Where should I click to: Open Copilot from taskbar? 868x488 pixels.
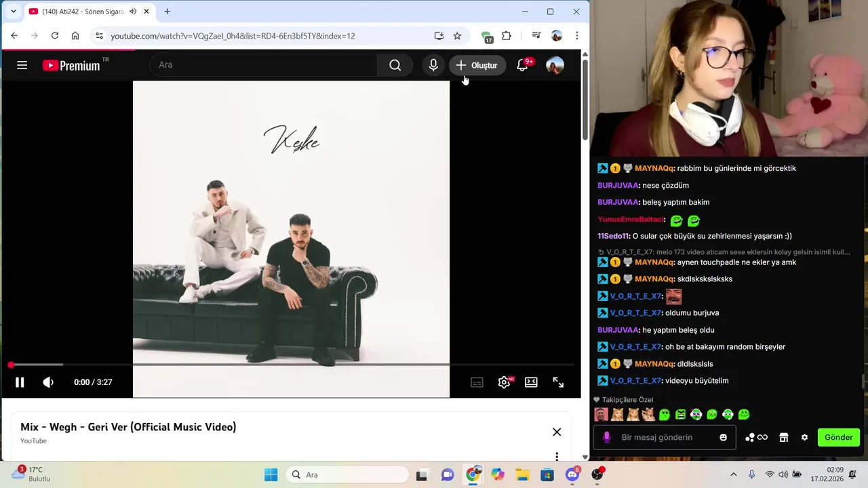498,474
